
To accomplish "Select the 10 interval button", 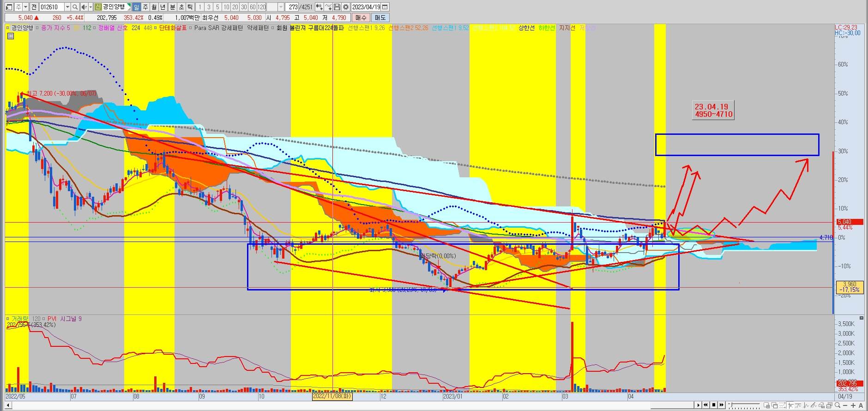I will click(226, 7).
